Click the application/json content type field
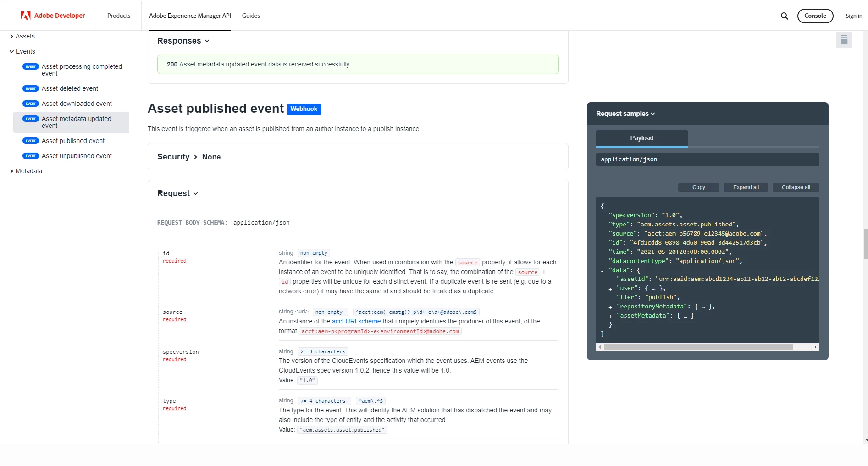This screenshot has height=466, width=868. point(708,159)
